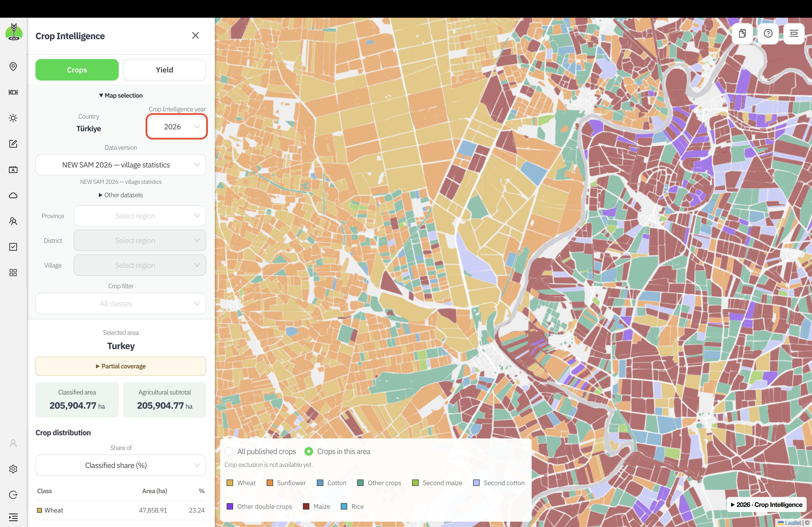Click the Rice legend entry
The height and width of the screenshot is (527, 812).
(353, 506)
